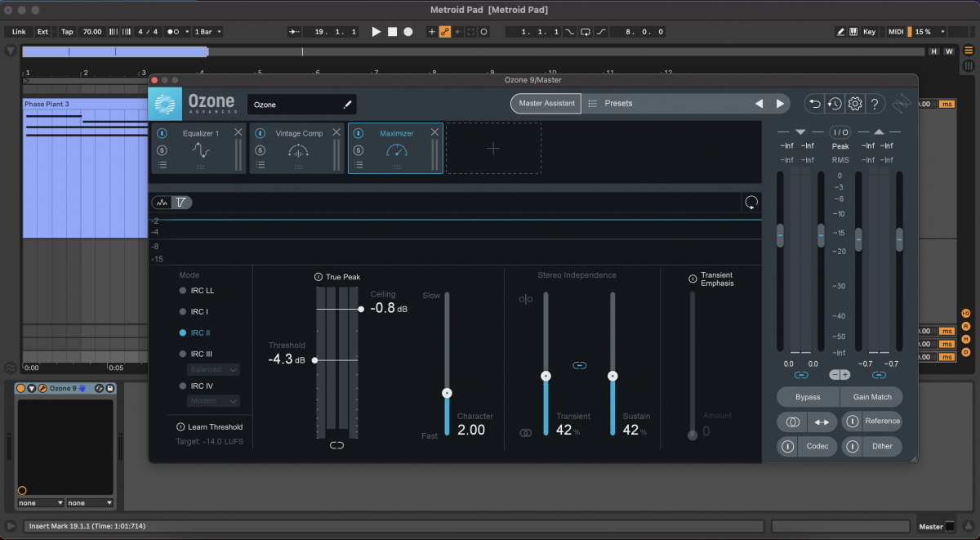980x540 pixels.
Task: Adjust the Character slider handle
Action: (447, 393)
